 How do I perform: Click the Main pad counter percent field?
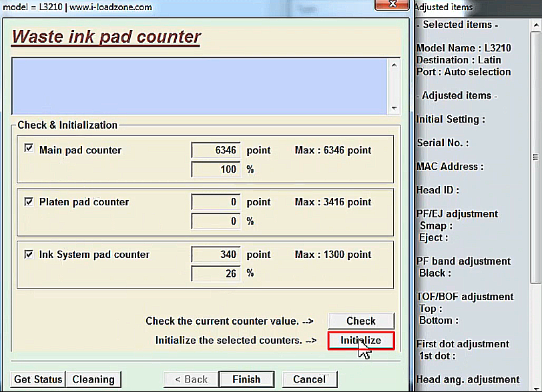point(216,169)
